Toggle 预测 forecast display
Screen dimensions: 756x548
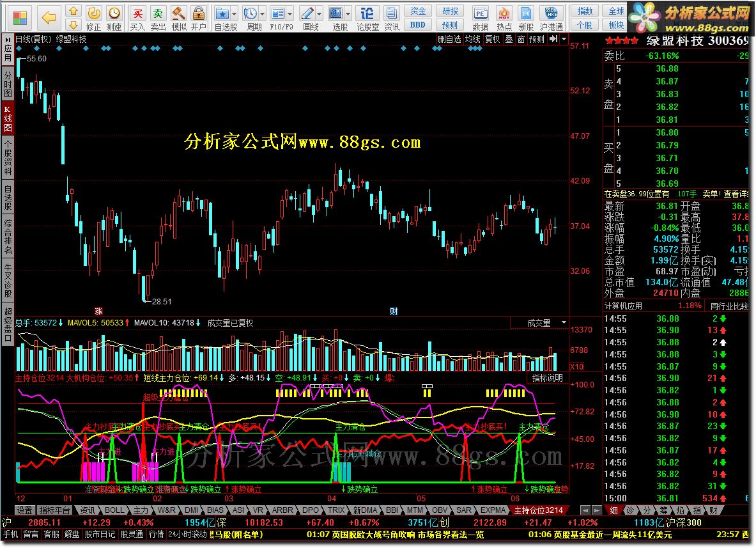[x=537, y=39]
